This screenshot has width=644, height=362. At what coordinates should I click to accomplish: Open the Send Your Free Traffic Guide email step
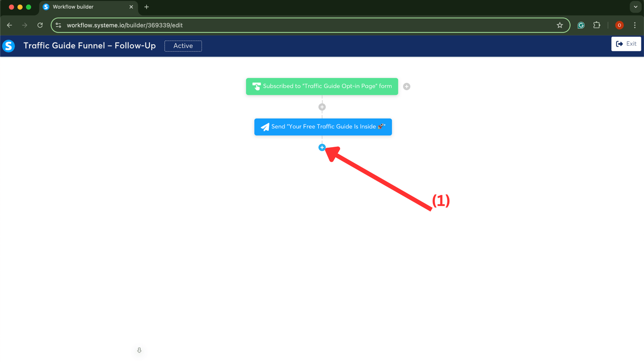(x=323, y=127)
